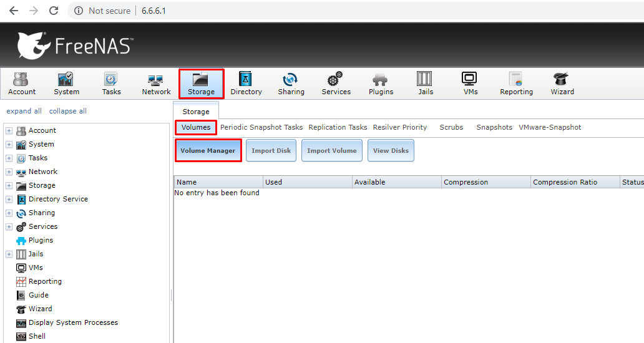Expand the Jails tree node
This screenshot has height=343, width=644.
click(x=9, y=254)
